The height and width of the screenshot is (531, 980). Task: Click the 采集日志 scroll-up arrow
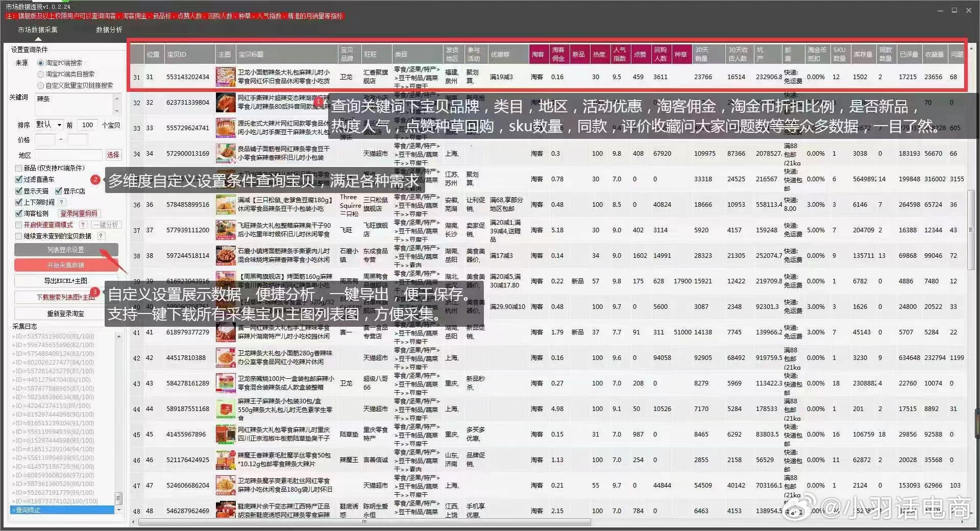click(118, 336)
